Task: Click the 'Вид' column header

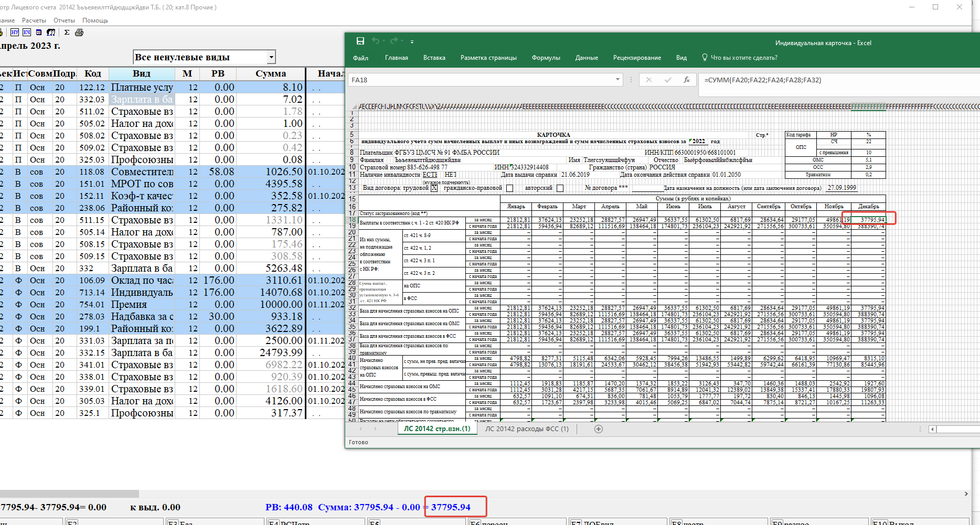Action: [142, 73]
